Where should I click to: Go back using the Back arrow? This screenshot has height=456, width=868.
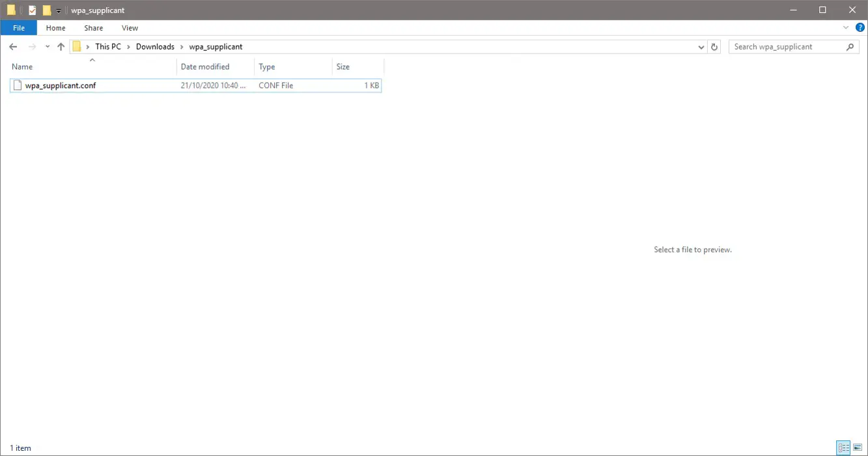(13, 47)
